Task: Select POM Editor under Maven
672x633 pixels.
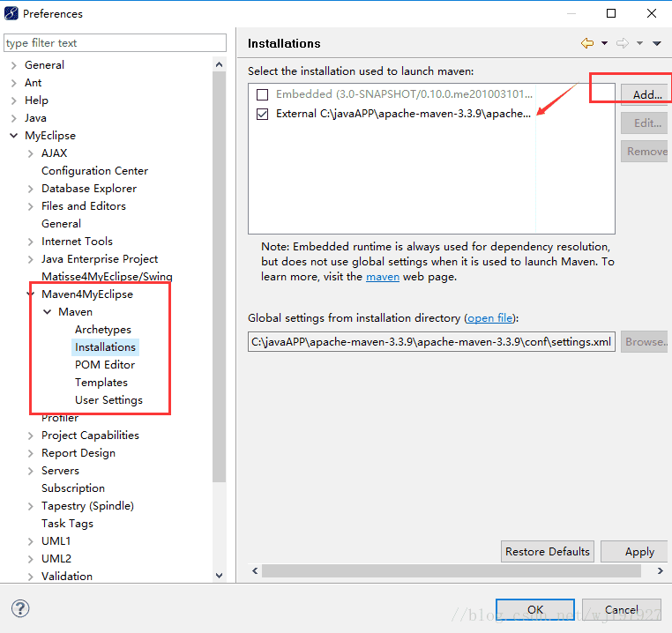Action: tap(105, 365)
